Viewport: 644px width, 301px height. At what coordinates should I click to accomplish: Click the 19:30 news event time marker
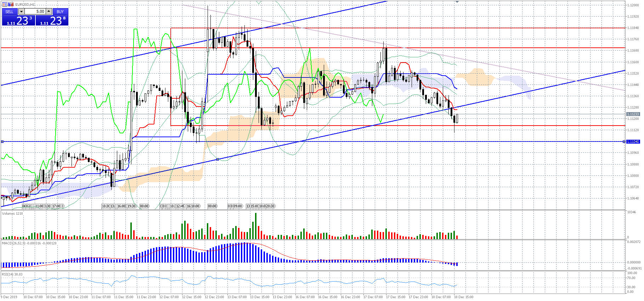click(x=131, y=206)
